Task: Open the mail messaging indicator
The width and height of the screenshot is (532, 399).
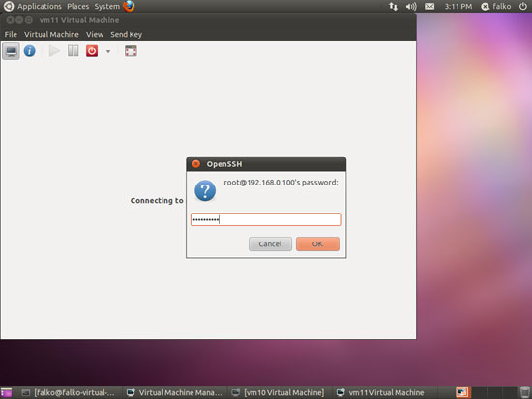Action: [x=429, y=6]
